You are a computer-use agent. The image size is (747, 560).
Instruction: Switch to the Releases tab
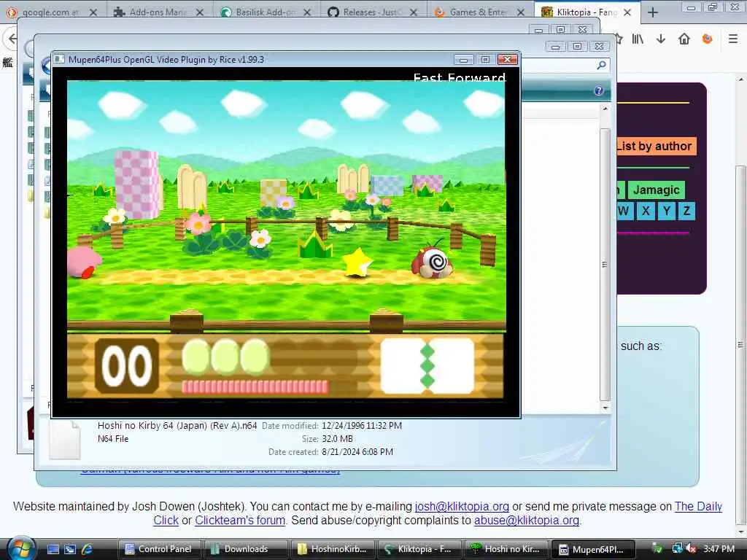click(x=373, y=12)
